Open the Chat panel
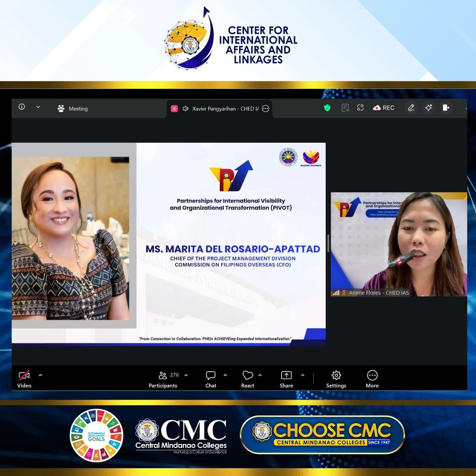This screenshot has height=476, width=476. [211, 379]
